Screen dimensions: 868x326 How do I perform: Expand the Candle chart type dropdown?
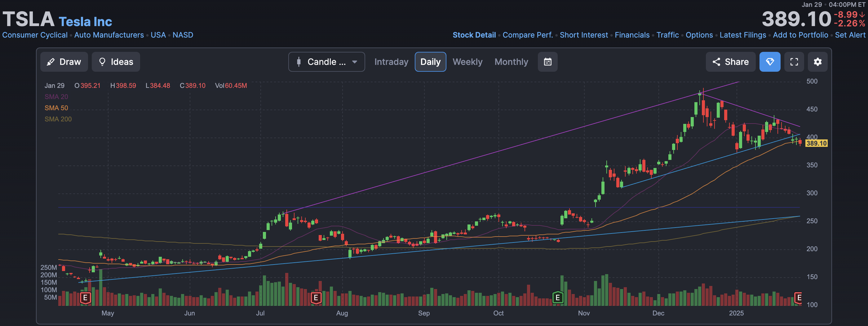point(326,62)
